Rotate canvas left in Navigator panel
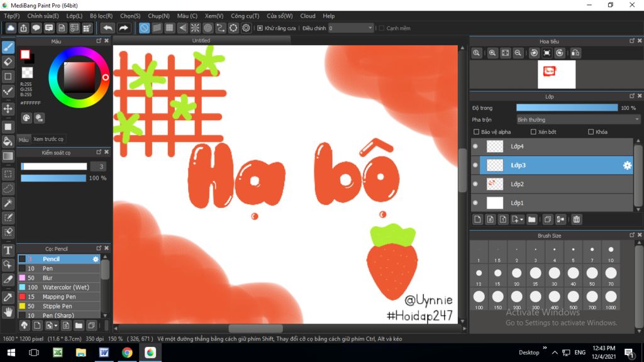 pyautogui.click(x=534, y=53)
